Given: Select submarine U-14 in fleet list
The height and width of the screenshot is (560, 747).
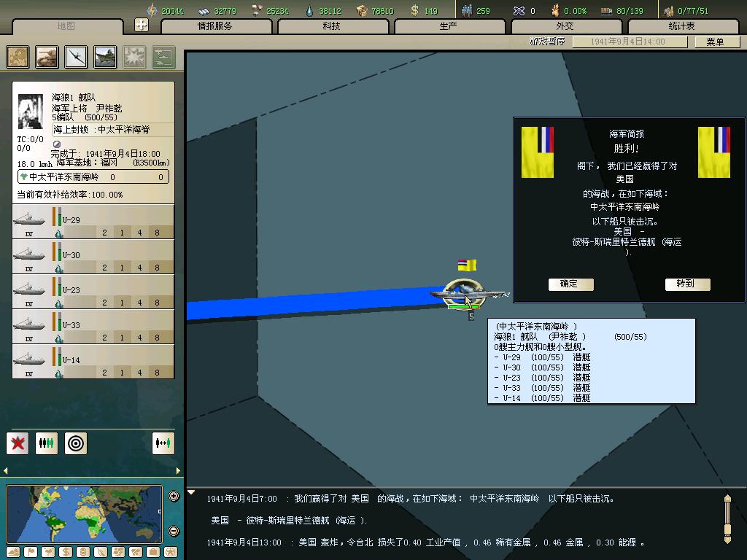Looking at the screenshot, I should (x=93, y=362).
